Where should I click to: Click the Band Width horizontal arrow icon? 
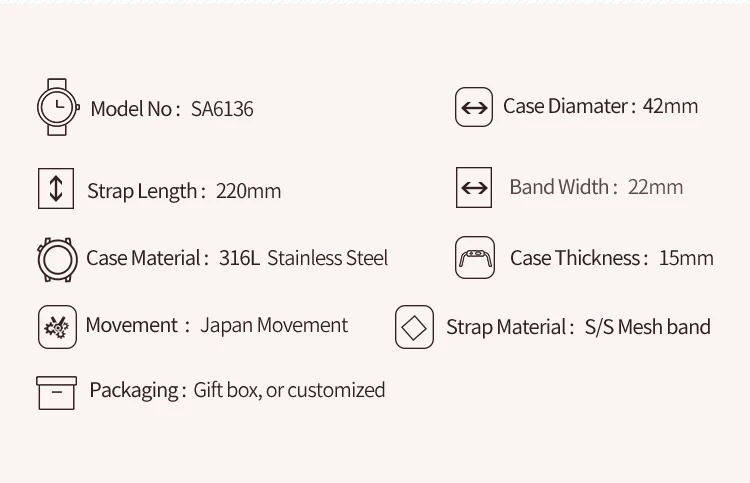pos(474,187)
